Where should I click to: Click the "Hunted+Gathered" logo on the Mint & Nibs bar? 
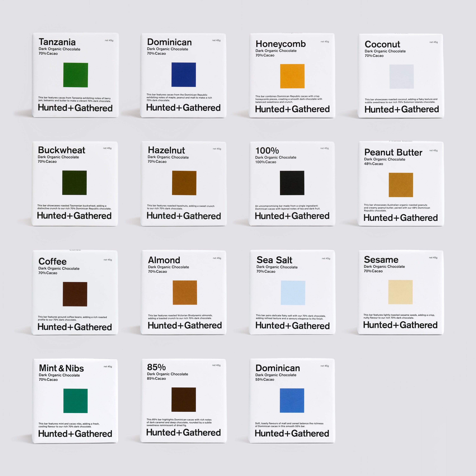(75, 434)
